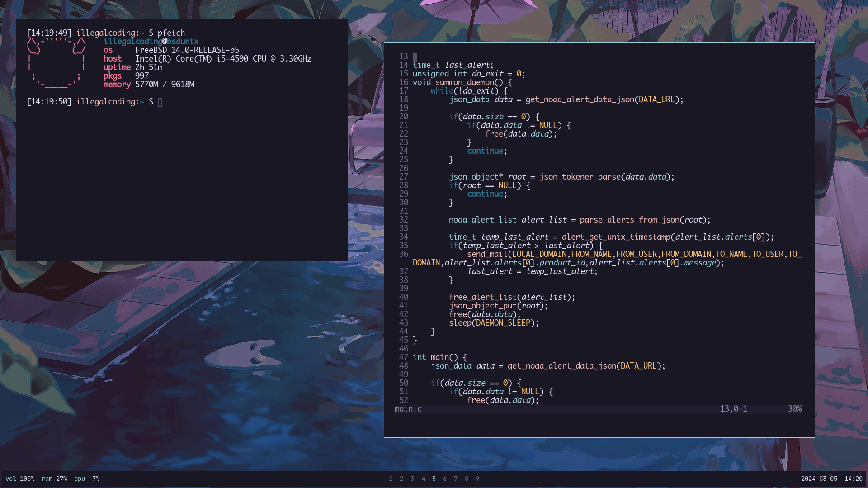The width and height of the screenshot is (868, 488).
Task: Open workspace 7 from the bar
Action: pos(456,479)
